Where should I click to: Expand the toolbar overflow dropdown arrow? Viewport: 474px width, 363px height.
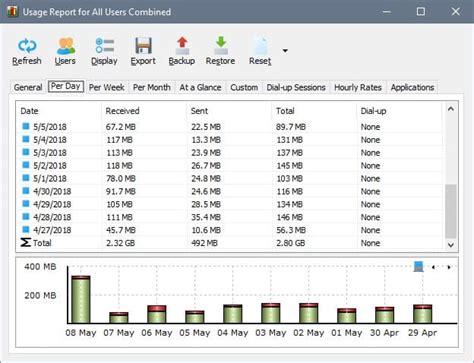tap(285, 51)
